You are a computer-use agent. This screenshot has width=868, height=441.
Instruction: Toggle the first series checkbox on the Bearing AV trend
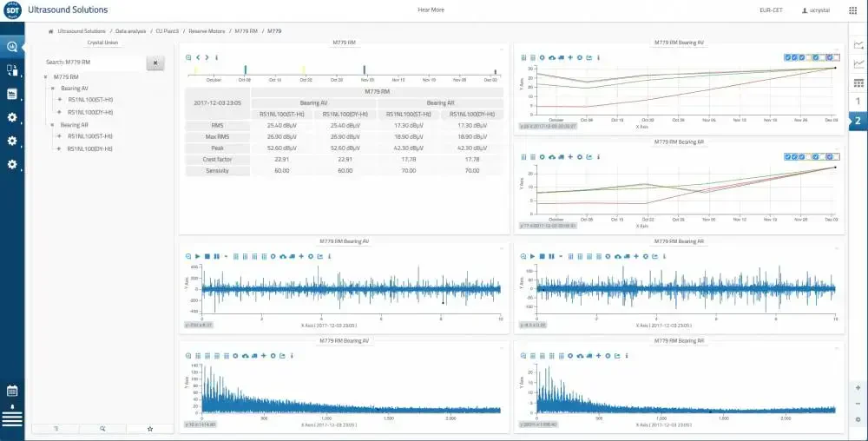(788, 57)
